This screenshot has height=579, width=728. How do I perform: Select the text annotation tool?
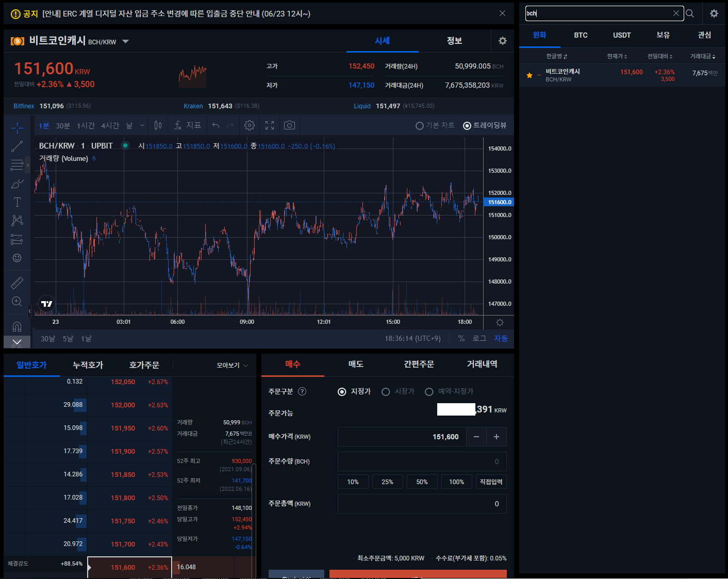(17, 202)
